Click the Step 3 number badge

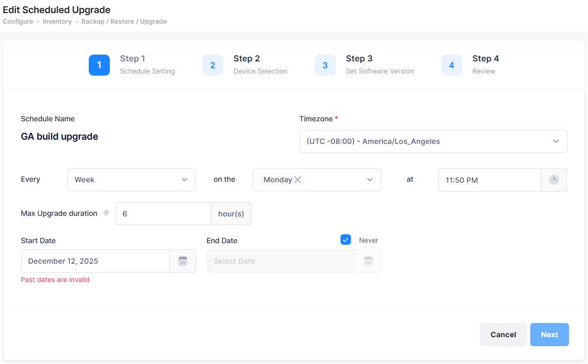pos(325,65)
